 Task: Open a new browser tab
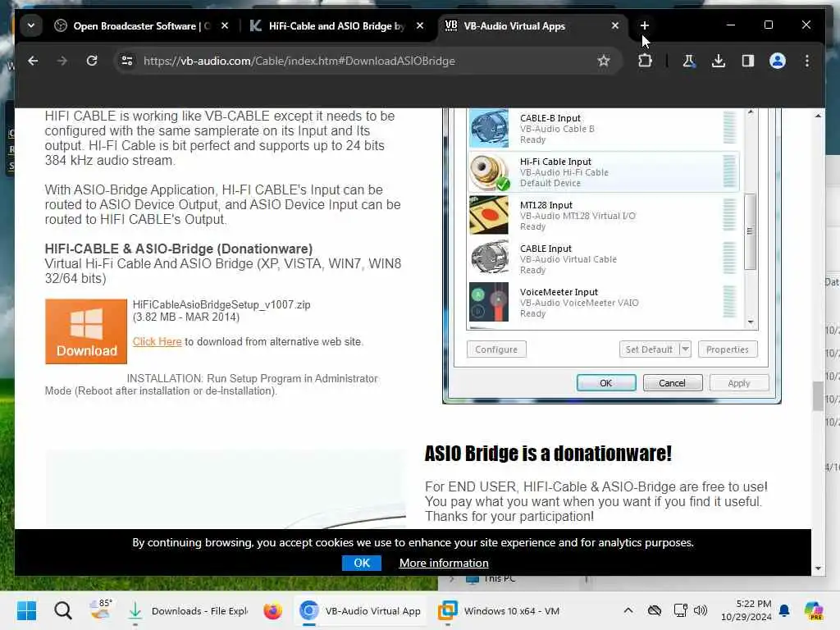(645, 25)
